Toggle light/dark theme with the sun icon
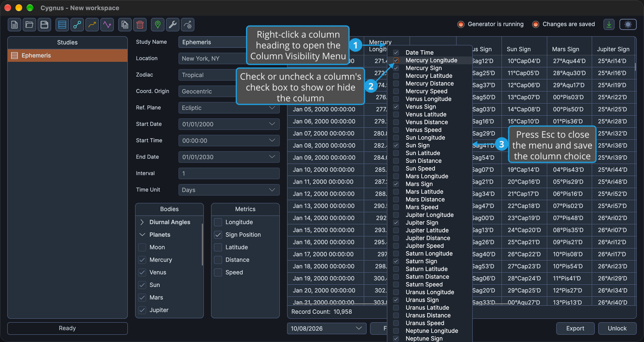 [x=628, y=24]
